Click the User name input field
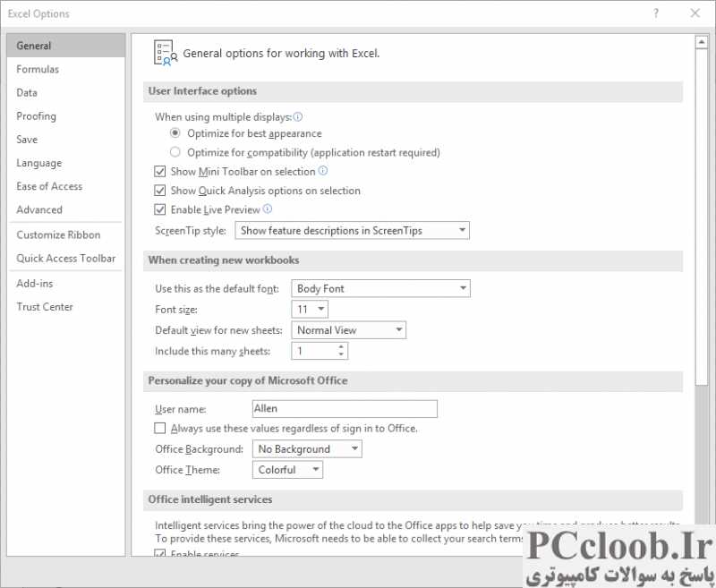Viewport: 716px width, 588px height. (x=345, y=409)
